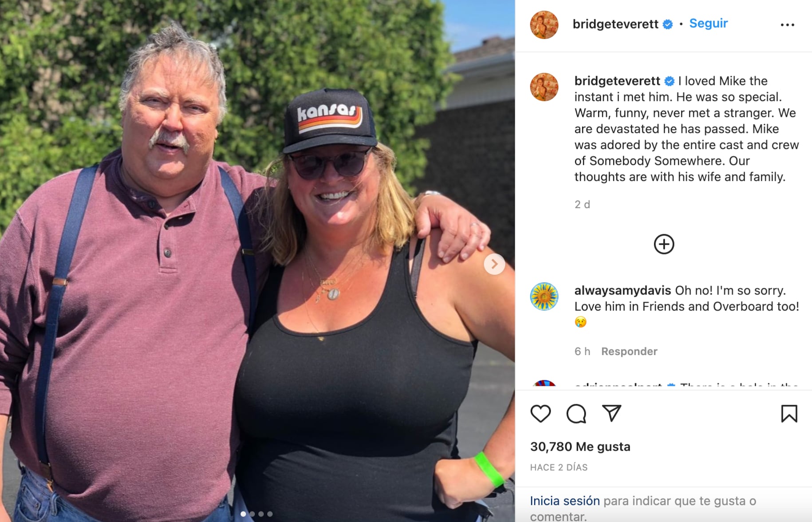The height and width of the screenshot is (522, 812).
Task: Open bridgeteverett username in caption
Action: [617, 81]
